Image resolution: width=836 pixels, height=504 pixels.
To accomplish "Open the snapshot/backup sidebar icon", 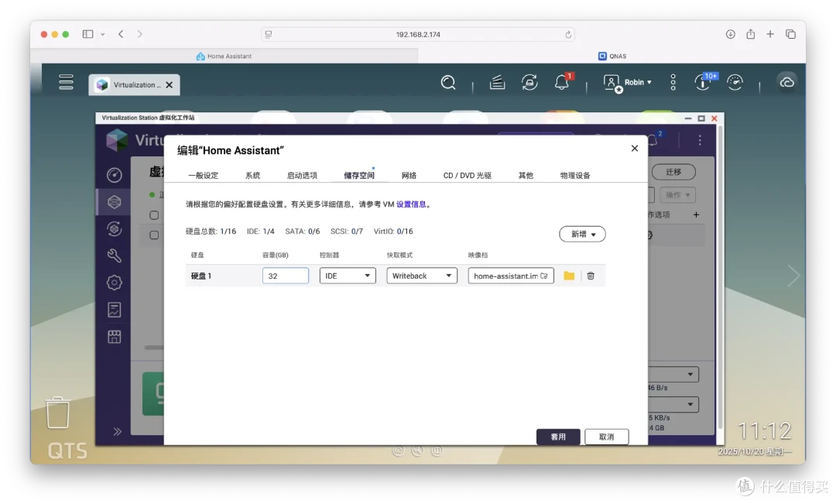I will click(114, 229).
